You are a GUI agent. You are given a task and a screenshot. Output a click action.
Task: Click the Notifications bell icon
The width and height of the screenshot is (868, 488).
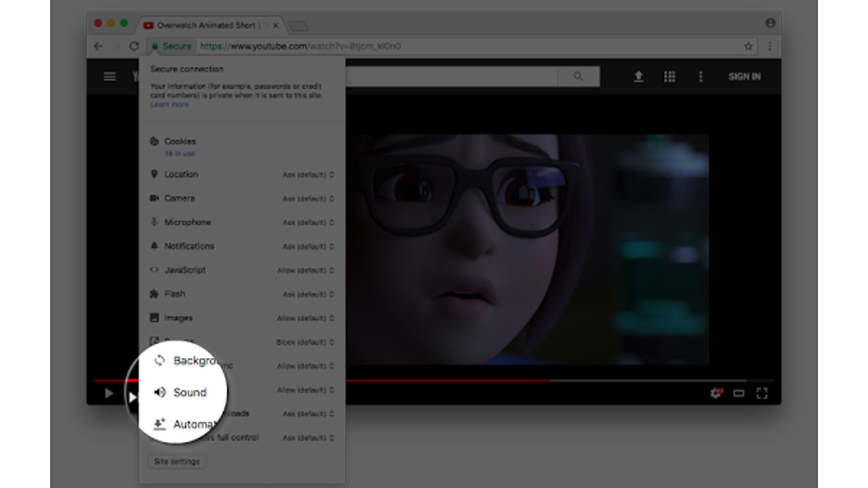point(154,246)
